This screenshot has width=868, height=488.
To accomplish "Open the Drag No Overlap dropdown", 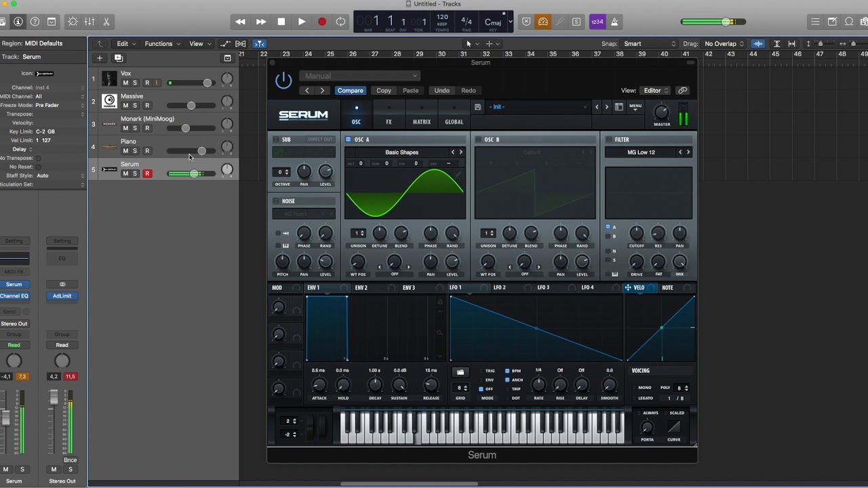I will point(724,44).
